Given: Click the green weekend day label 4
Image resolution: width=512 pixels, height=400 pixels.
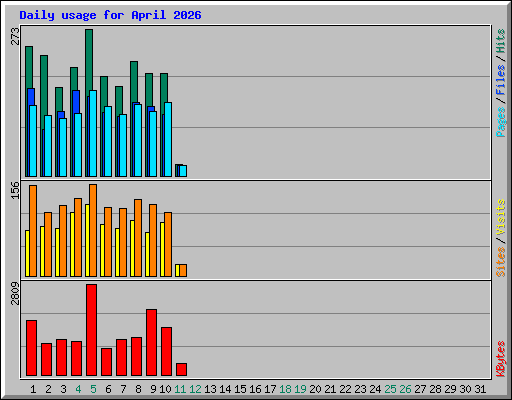Looking at the screenshot, I should [78, 389].
